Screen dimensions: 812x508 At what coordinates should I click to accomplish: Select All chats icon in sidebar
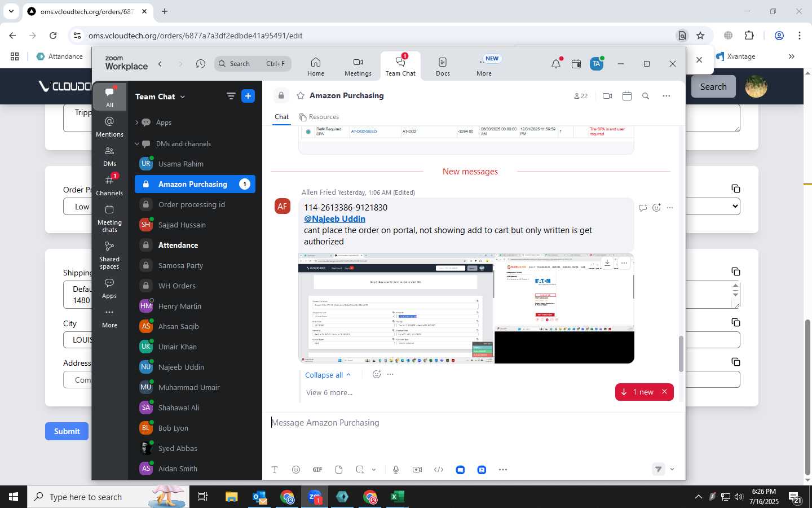[109, 97]
